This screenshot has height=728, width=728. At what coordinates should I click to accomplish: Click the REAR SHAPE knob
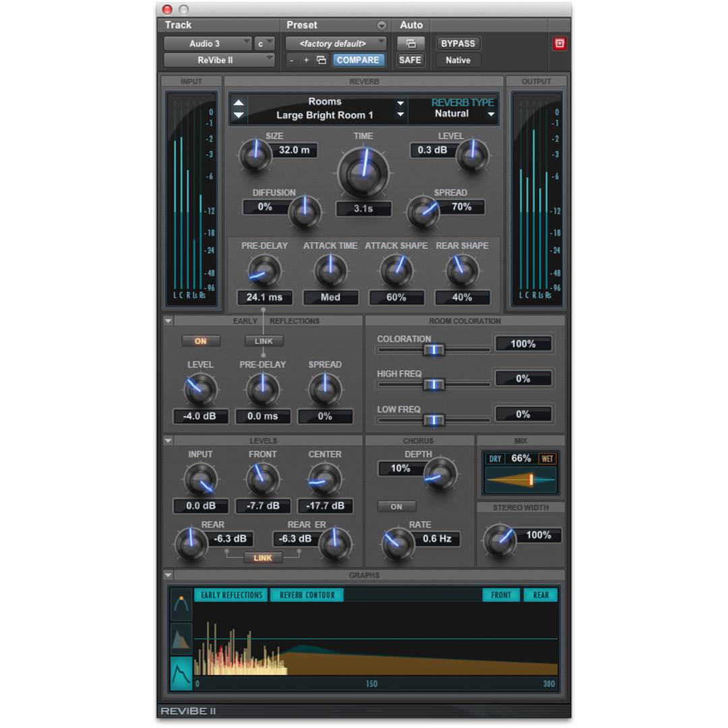462,272
